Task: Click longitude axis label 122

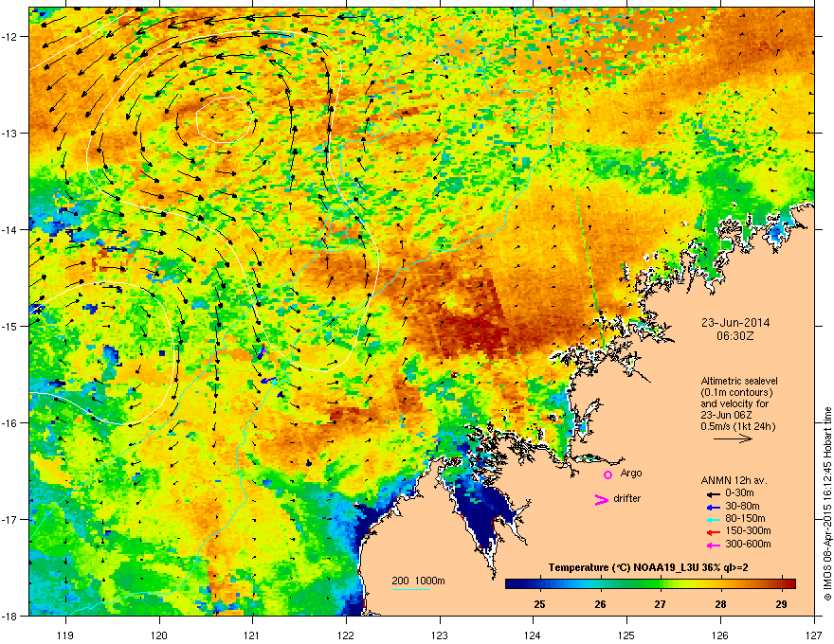Action: coord(346,635)
